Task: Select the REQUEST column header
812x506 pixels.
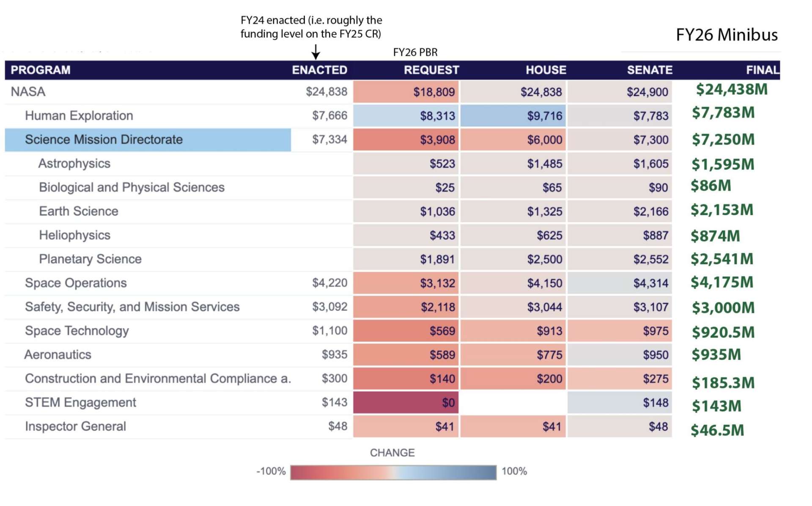Action: (x=431, y=70)
